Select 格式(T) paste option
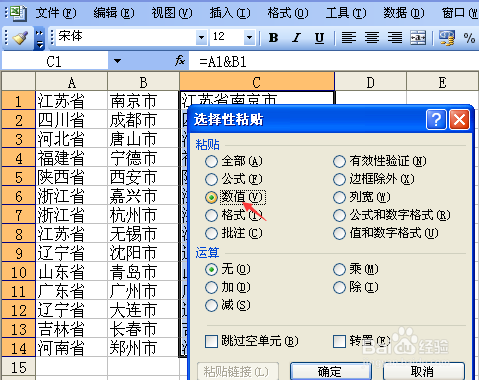 click(x=234, y=215)
